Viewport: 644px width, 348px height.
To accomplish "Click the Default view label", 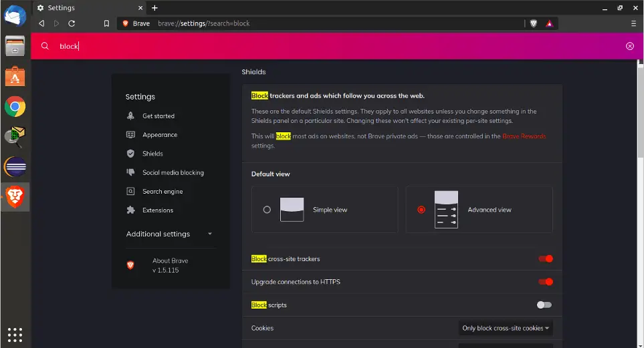I will [271, 174].
